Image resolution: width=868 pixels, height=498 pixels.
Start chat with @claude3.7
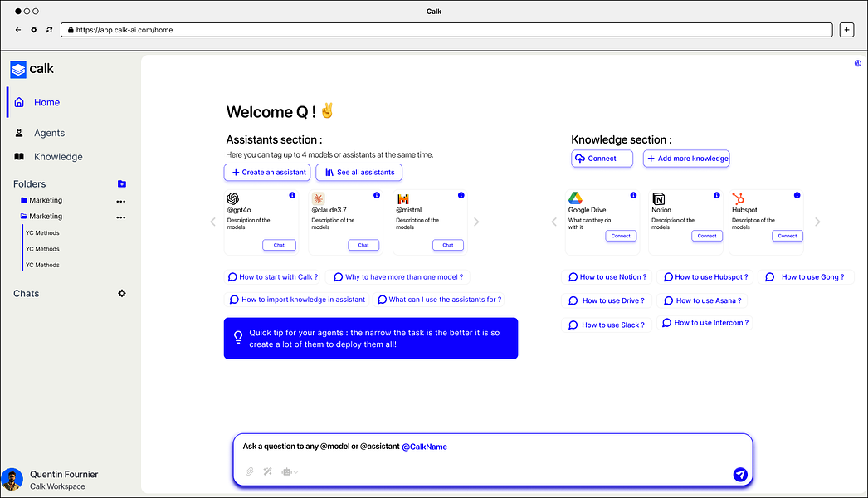point(363,245)
